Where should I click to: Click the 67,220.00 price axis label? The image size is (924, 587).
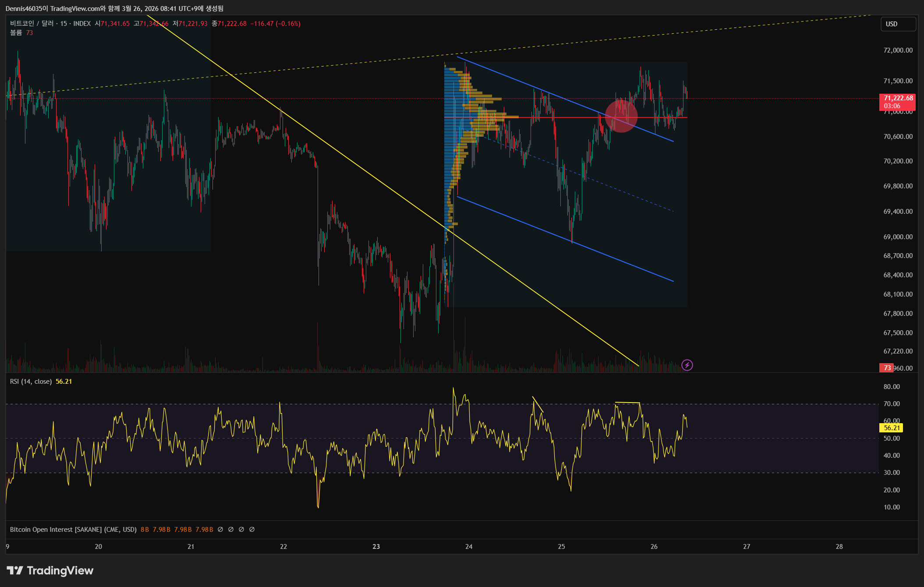pyautogui.click(x=898, y=351)
